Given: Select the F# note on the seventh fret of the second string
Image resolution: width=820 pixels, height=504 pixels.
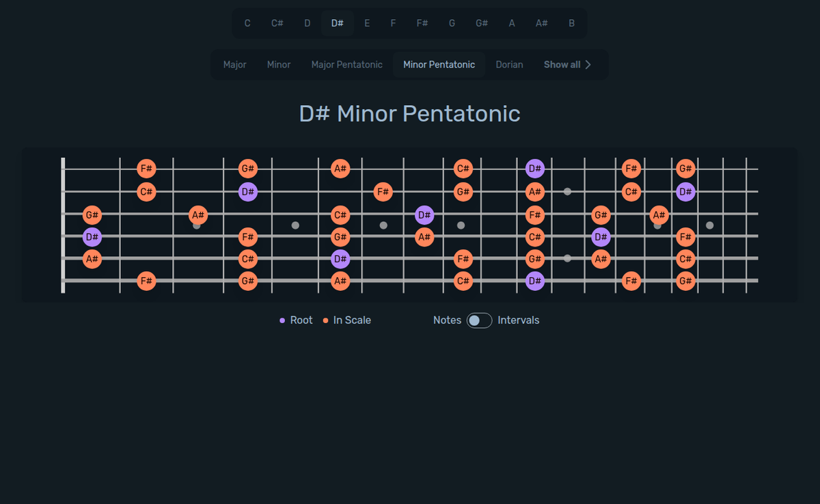Looking at the screenshot, I should coord(383,192).
